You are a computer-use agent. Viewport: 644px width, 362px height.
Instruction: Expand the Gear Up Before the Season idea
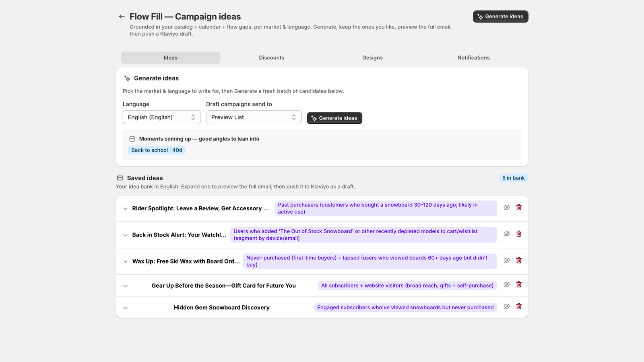point(125,286)
